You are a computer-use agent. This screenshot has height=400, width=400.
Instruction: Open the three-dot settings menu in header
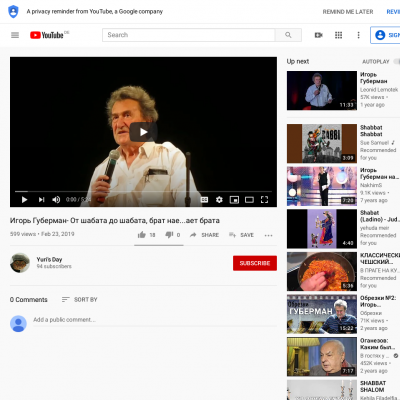click(x=358, y=35)
